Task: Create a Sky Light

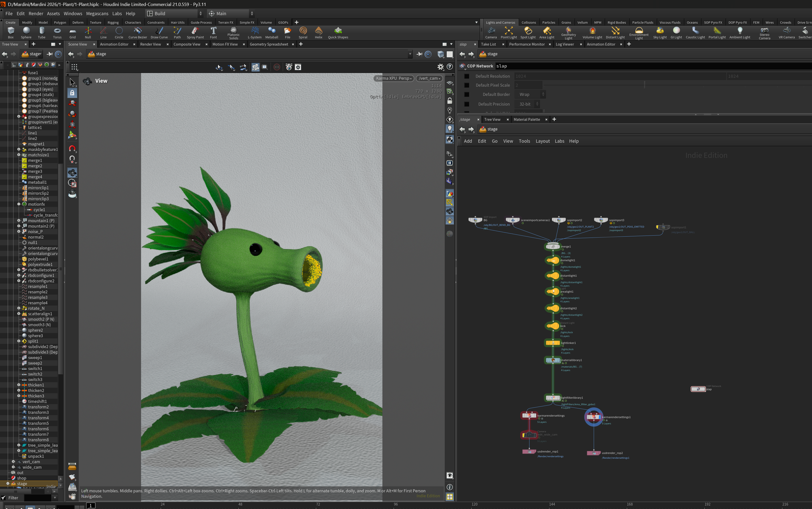Action: pos(660,33)
